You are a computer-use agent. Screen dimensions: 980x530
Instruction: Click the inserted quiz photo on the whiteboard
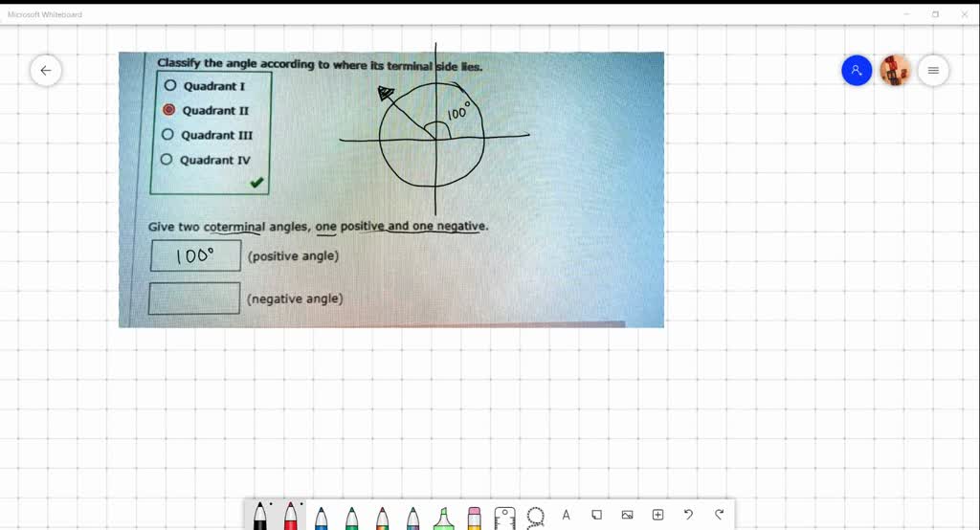391,189
